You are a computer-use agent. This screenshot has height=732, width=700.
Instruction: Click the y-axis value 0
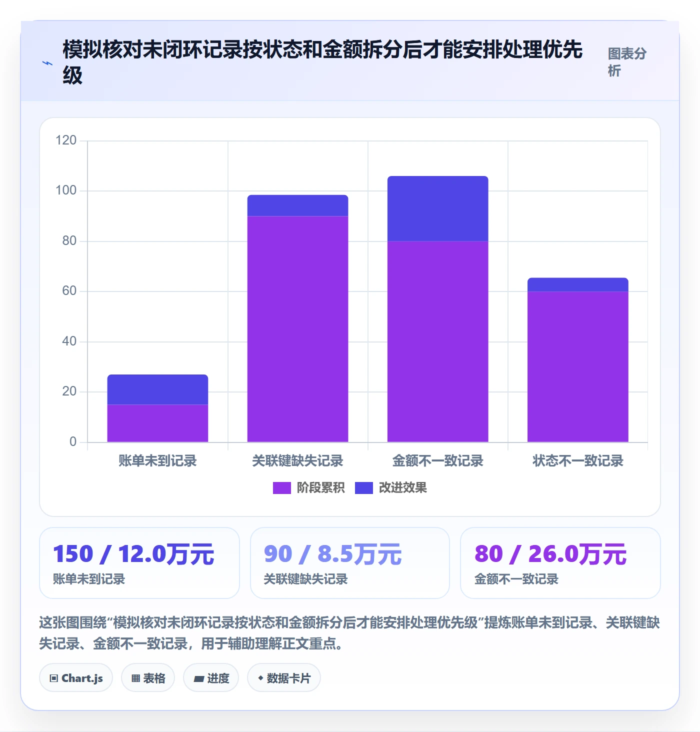[x=73, y=442]
